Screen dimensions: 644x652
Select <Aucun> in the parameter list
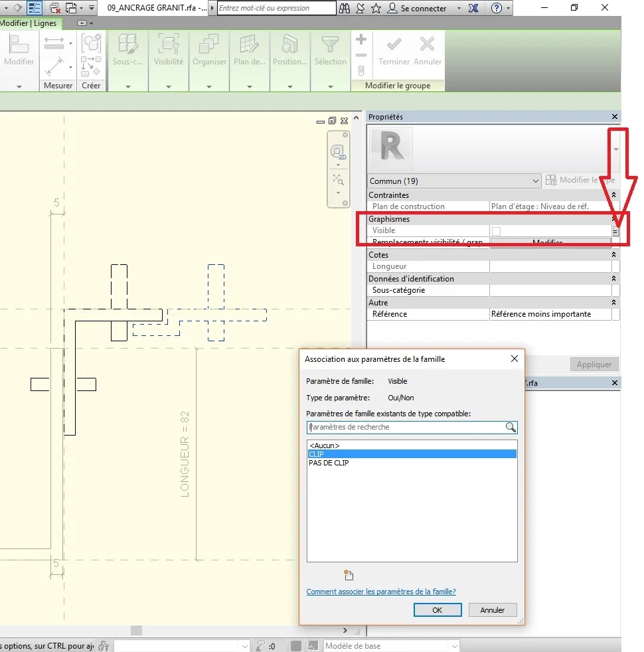pos(412,446)
